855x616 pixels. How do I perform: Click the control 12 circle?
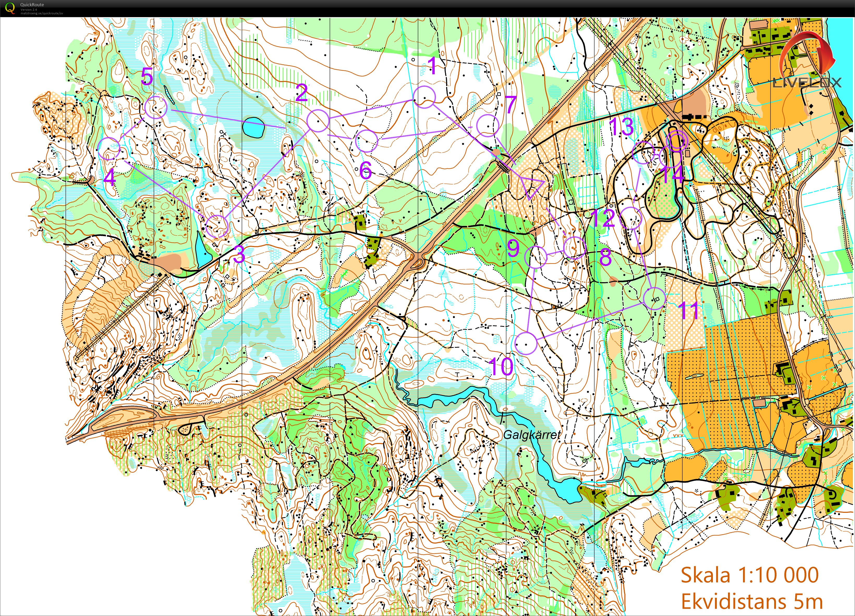click(631, 218)
